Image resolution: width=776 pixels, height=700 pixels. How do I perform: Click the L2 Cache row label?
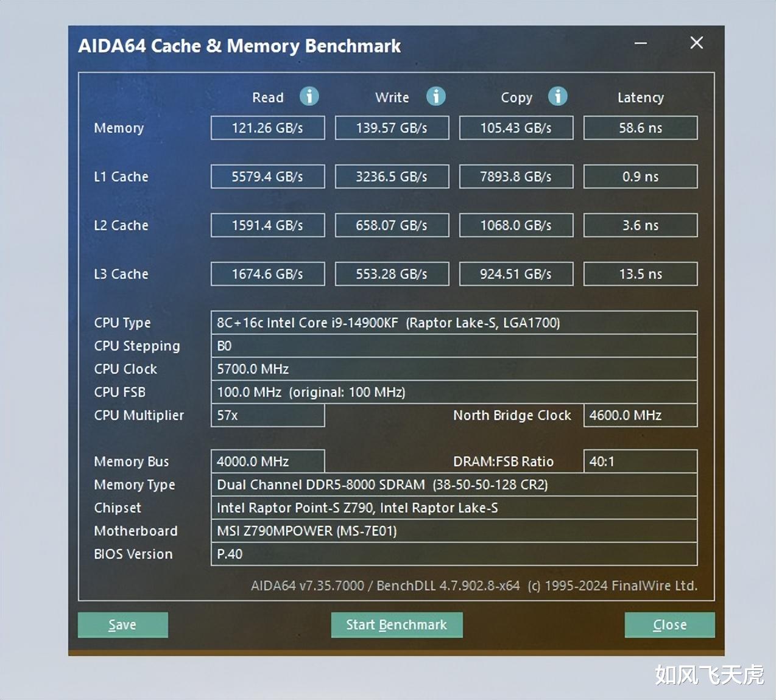[x=121, y=225]
